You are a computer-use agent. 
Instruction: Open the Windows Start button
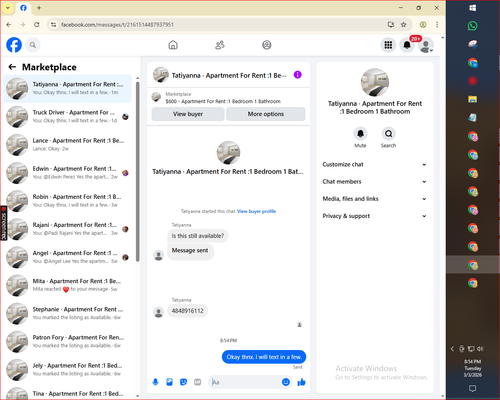pyautogui.click(x=473, y=8)
